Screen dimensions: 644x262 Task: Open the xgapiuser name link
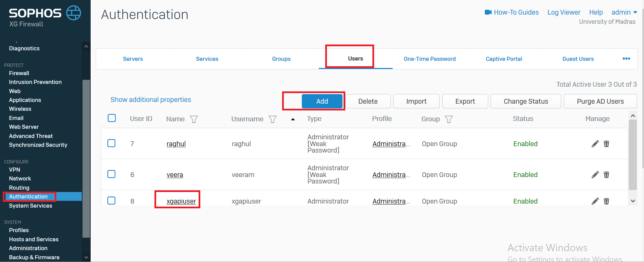(x=181, y=201)
